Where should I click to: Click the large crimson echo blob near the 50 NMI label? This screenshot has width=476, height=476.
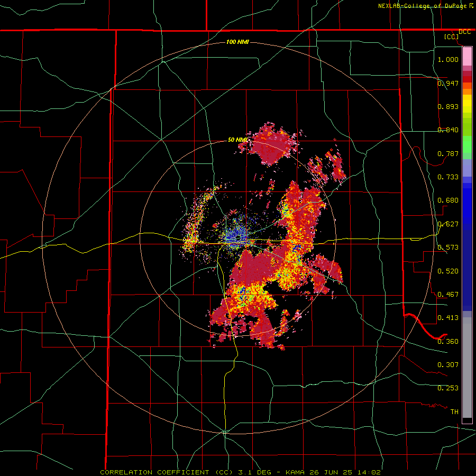pyautogui.click(x=272, y=145)
